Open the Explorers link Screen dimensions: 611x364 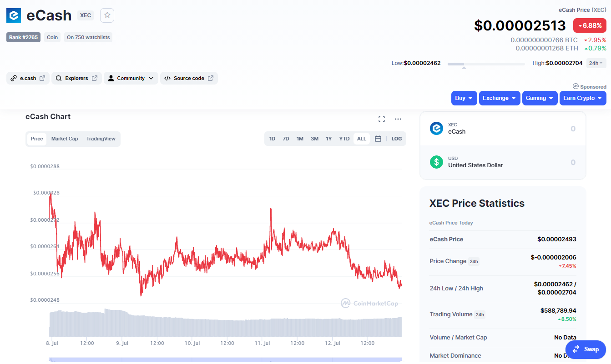76,78
